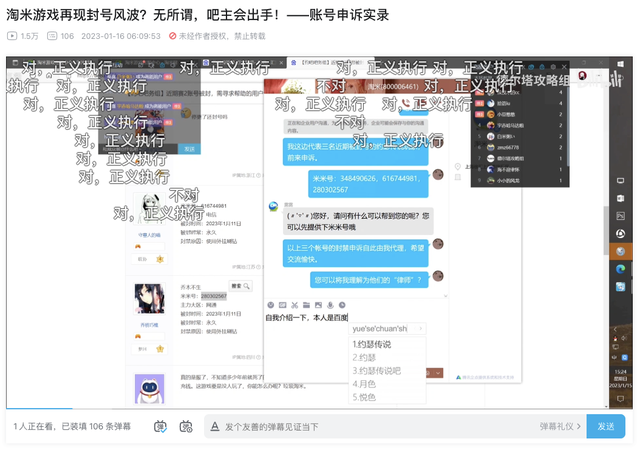This screenshot has height=450, width=640.
Task: In the video, click the taskbar Office icon
Action: point(620,198)
